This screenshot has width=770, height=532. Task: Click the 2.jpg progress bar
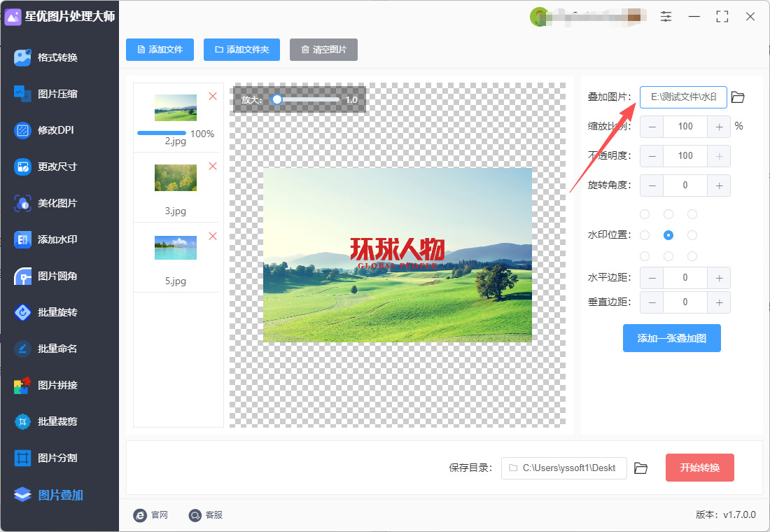pos(162,133)
